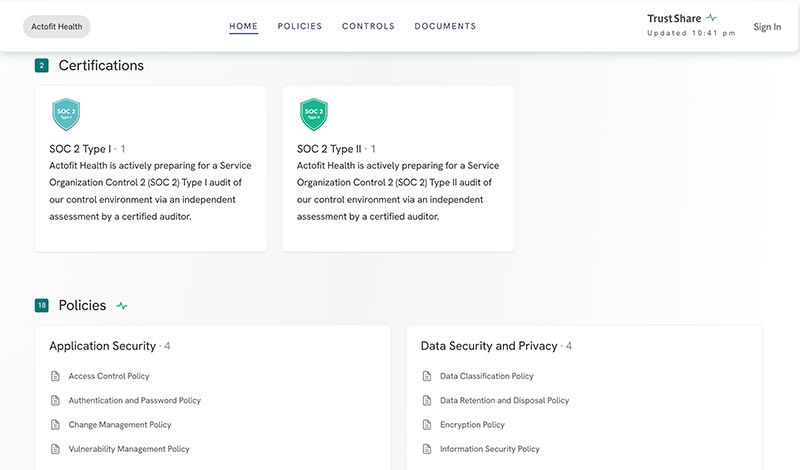Click the SOC 2 Type II card title
This screenshot has width=800, height=470.
329,149
